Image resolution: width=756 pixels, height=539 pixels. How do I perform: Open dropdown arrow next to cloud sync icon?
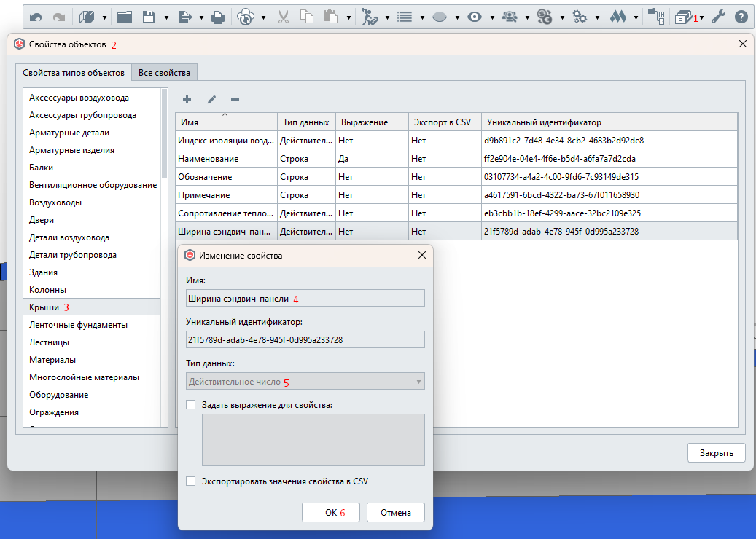264,17
